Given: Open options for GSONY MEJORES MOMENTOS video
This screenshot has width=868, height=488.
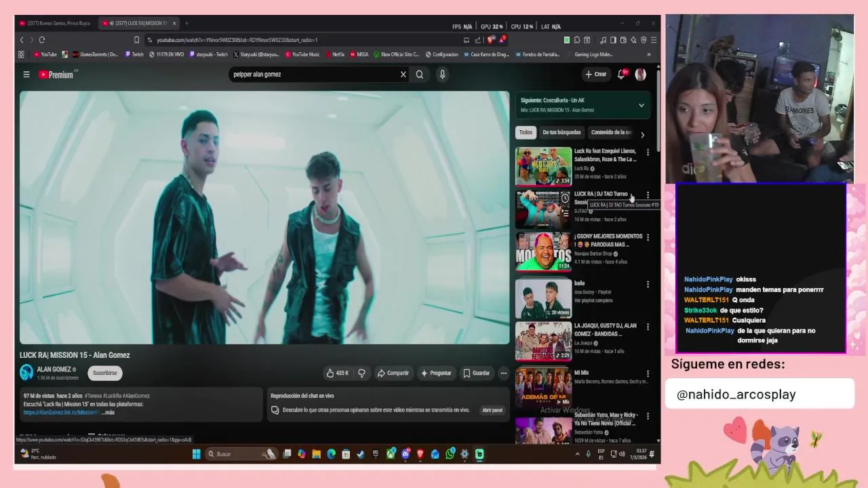Looking at the screenshot, I should pyautogui.click(x=648, y=237).
